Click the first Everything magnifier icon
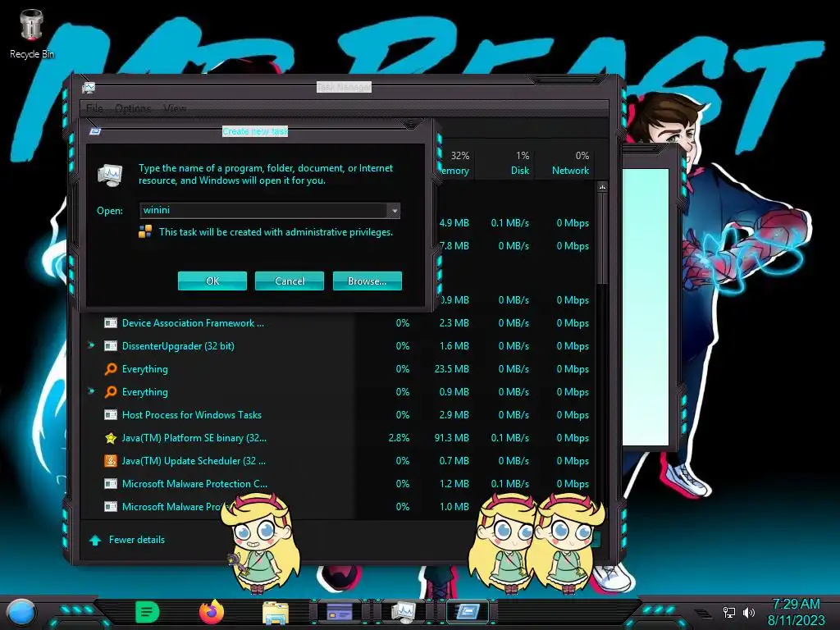Image resolution: width=840 pixels, height=630 pixels. coord(111,368)
